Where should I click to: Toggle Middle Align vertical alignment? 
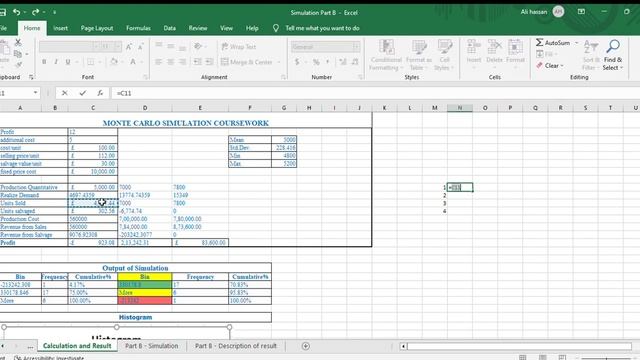[171, 47]
